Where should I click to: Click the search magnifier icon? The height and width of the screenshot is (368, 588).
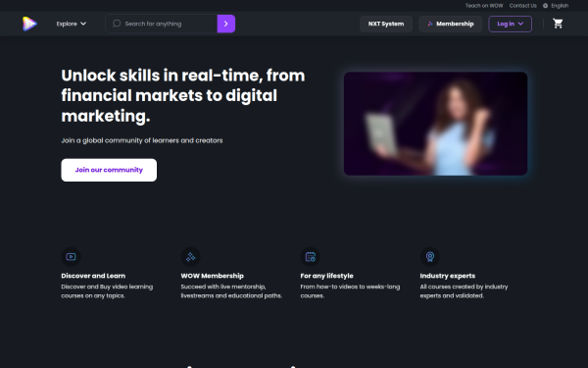117,24
